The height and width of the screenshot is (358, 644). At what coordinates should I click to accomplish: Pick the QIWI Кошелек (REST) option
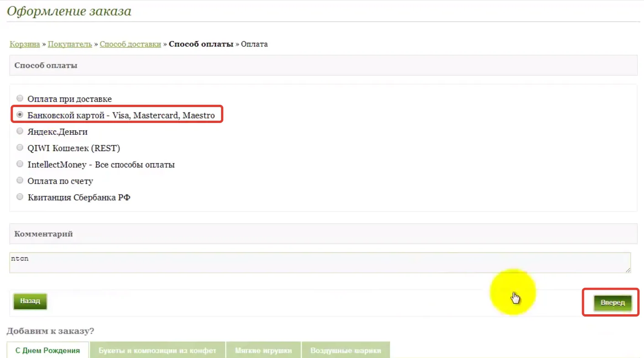[x=20, y=148]
